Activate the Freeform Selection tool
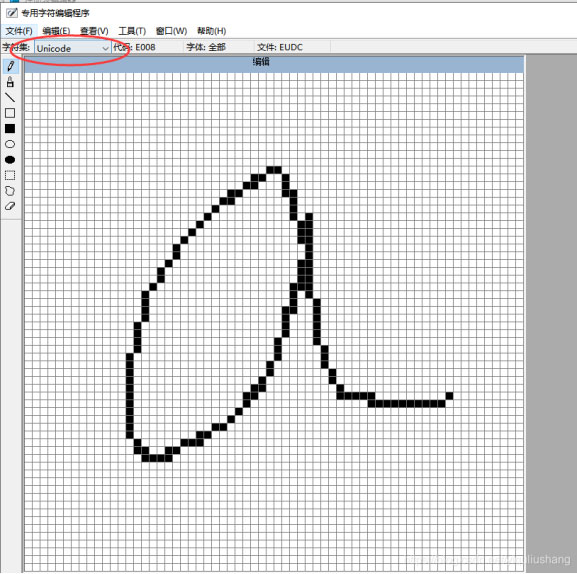This screenshot has width=577, height=574. point(10,191)
